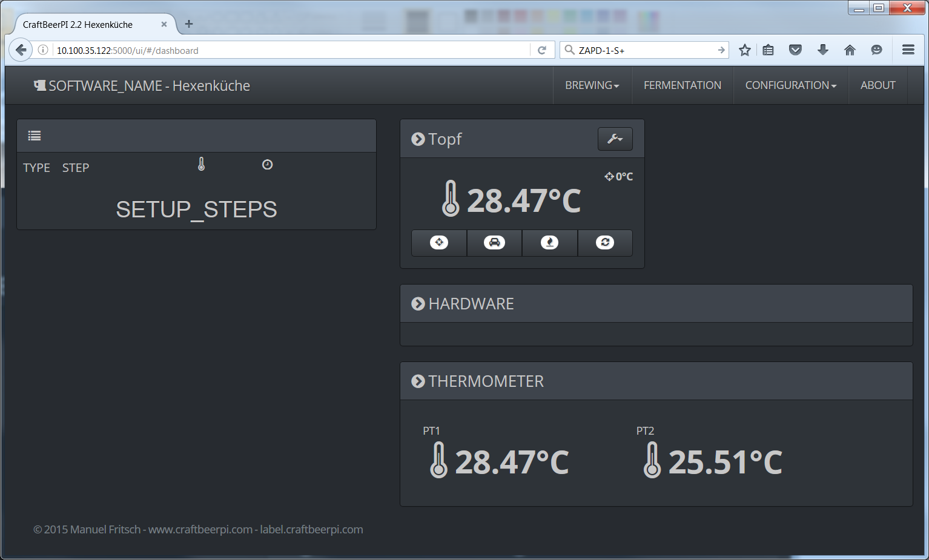Bookmark this page with the star icon
929x560 pixels.
(745, 50)
